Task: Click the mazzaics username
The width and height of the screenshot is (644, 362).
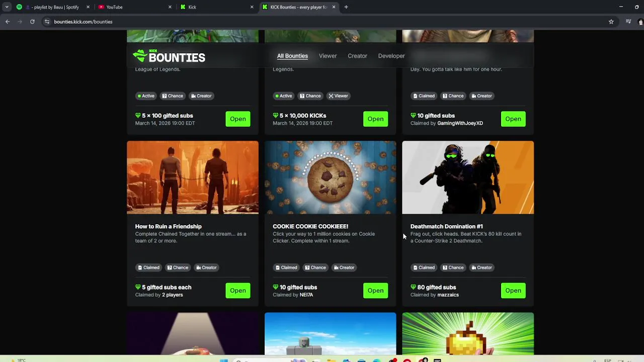Action: 448,295
